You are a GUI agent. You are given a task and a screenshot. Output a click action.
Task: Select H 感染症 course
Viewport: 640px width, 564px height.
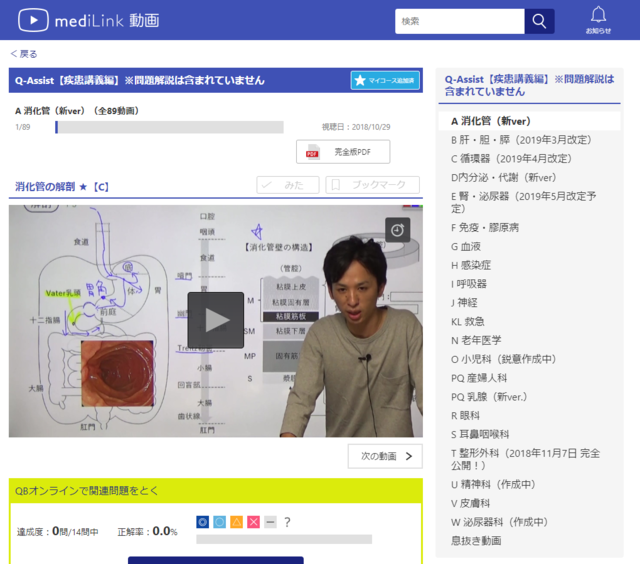(471, 265)
